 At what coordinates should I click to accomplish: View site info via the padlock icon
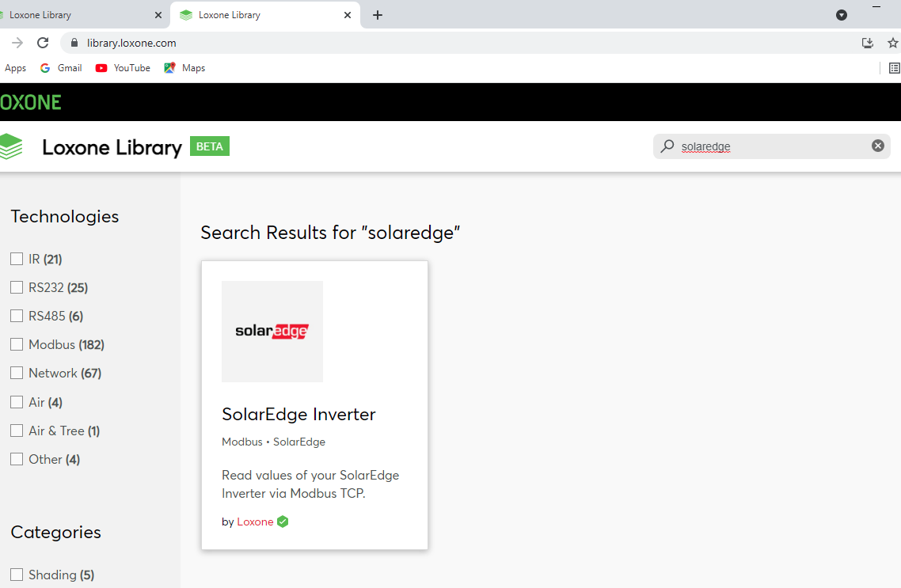(x=74, y=43)
